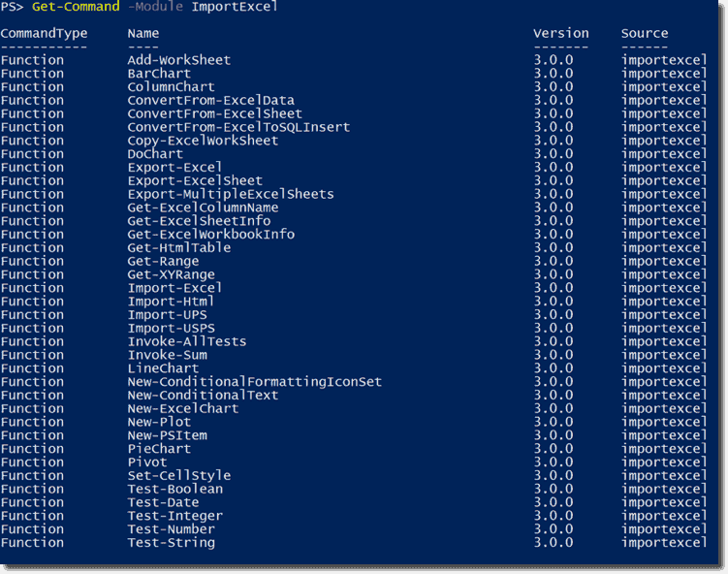Click importexcel source in Export-Excel row

pos(664,167)
